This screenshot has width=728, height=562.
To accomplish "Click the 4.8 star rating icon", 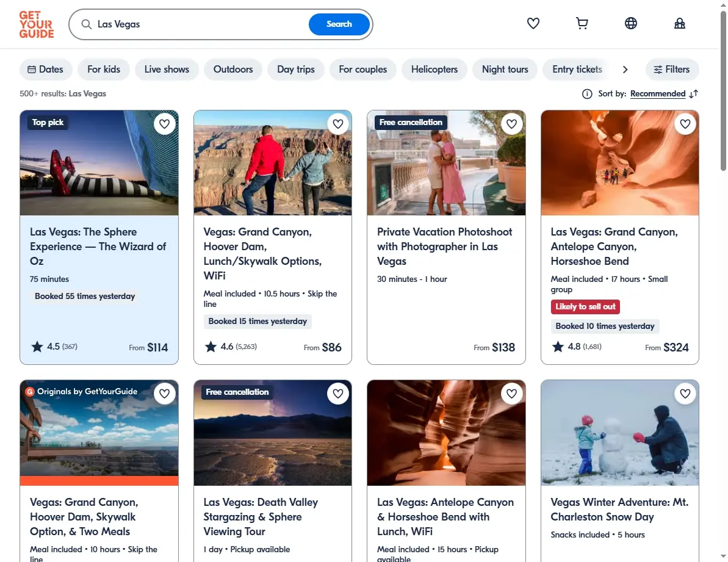I will tap(558, 346).
